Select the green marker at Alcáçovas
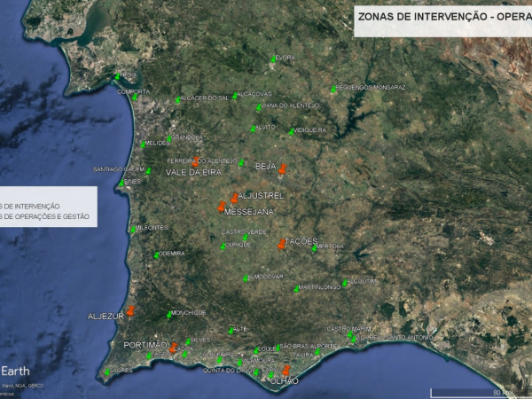Screen dimensions: 532x399 tap(234, 96)
